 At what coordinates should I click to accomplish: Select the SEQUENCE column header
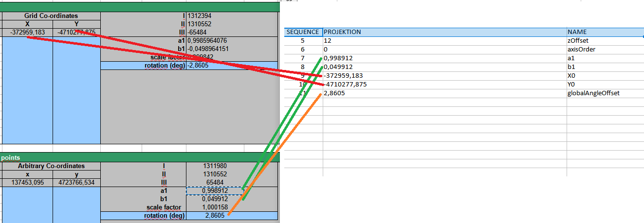pos(303,32)
